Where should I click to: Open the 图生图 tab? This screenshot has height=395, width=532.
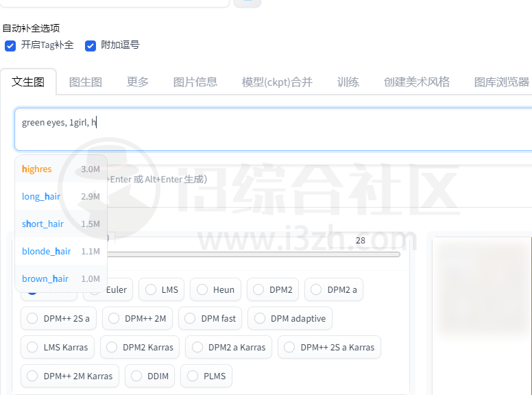pos(86,82)
